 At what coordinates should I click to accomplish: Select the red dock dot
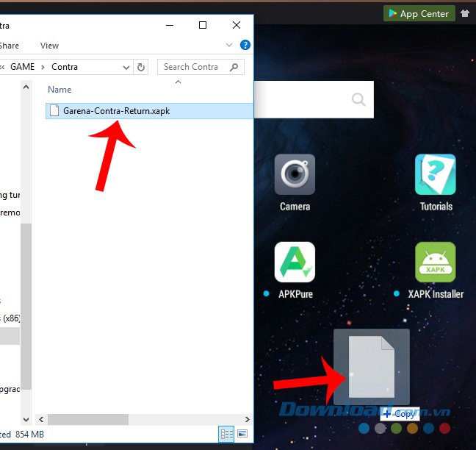(x=444, y=428)
